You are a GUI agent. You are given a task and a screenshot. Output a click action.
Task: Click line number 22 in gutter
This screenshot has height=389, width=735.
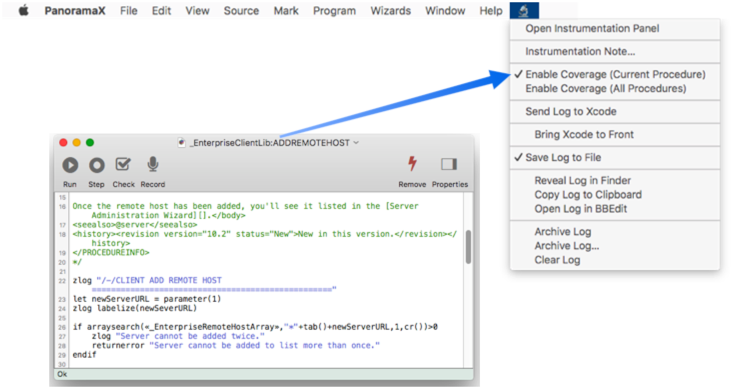(62, 281)
